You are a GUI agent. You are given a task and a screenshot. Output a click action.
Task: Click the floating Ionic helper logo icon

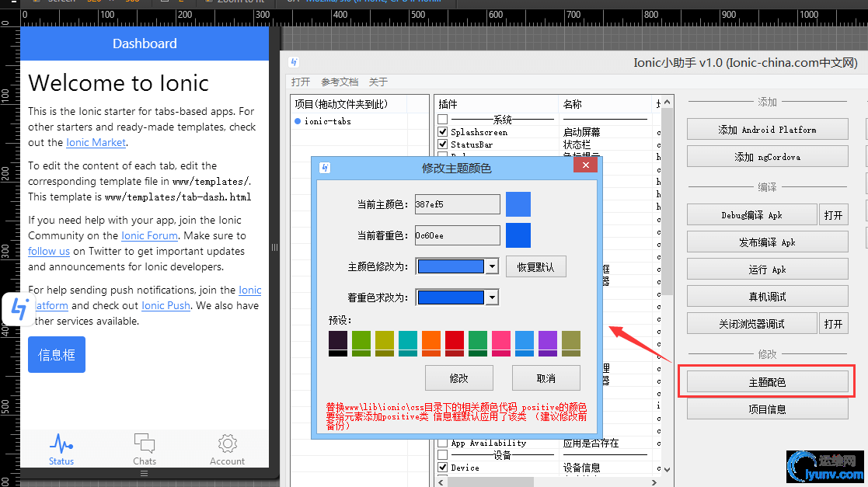pos(20,308)
